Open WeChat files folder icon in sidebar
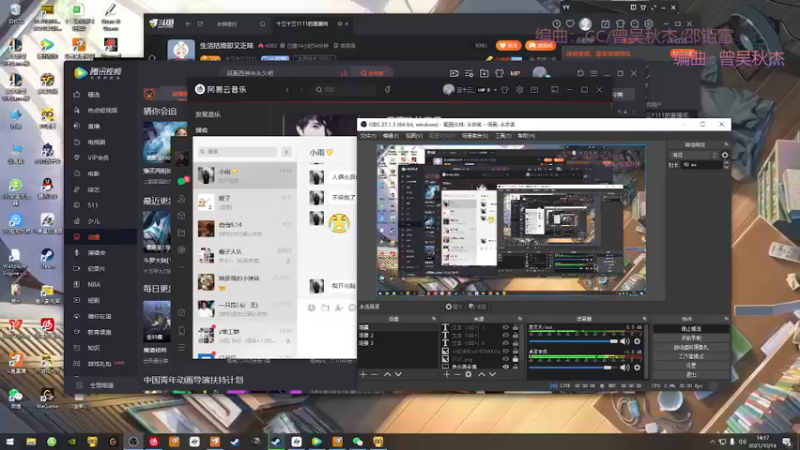 pos(182,233)
